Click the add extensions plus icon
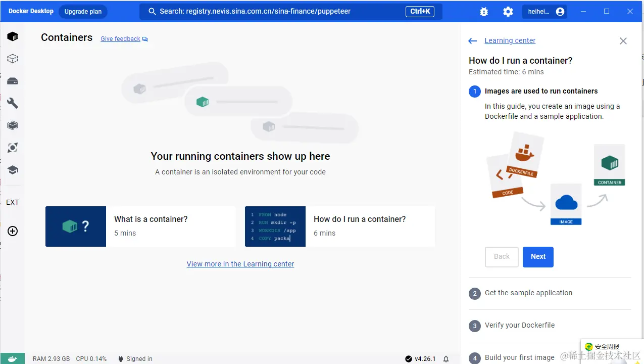Viewport: 644px width, 364px height. click(13, 231)
